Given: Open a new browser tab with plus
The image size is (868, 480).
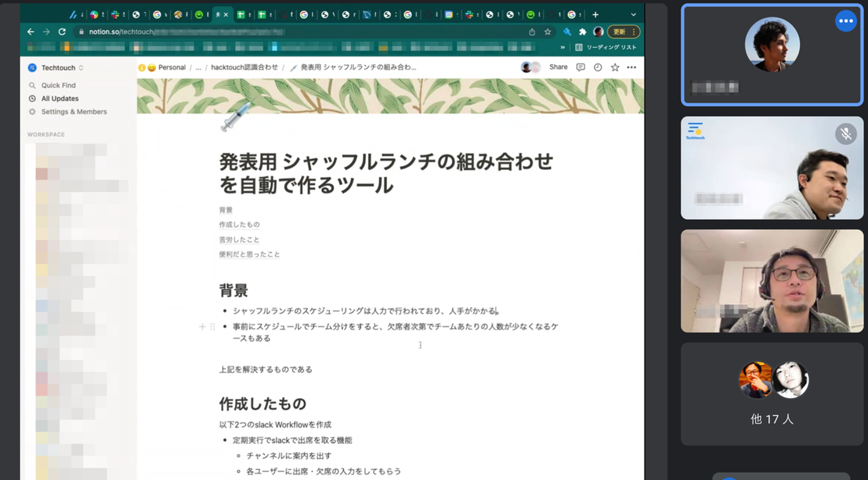Looking at the screenshot, I should coord(596,14).
